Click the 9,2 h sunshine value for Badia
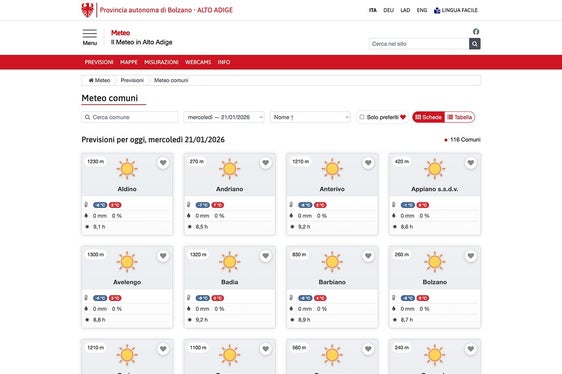This screenshot has height=374, width=562. [x=202, y=319]
